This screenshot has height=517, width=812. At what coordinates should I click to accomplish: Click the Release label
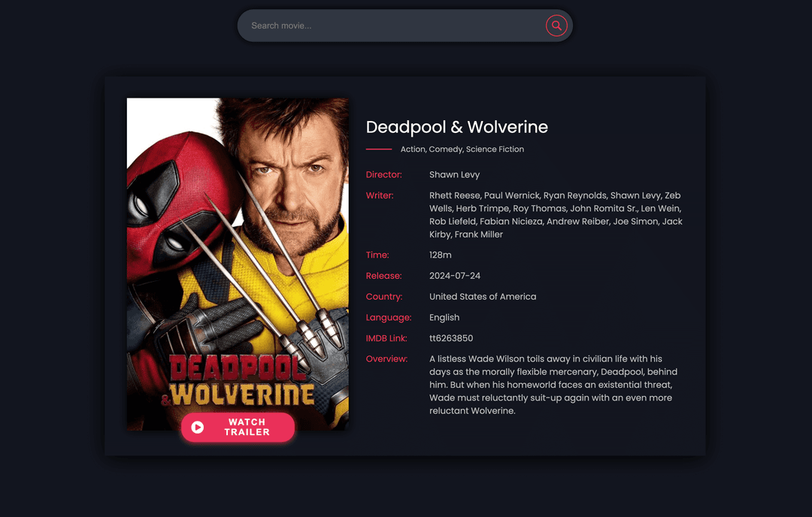tap(383, 276)
